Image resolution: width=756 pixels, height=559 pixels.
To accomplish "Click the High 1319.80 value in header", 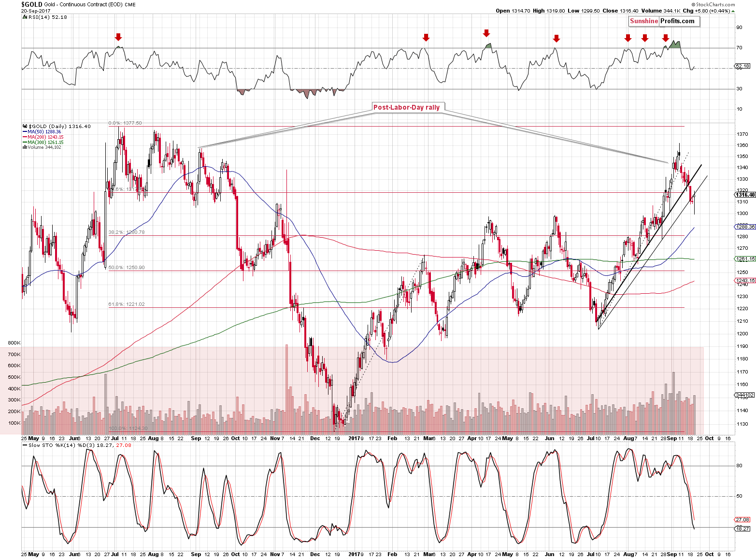I will coord(549,11).
